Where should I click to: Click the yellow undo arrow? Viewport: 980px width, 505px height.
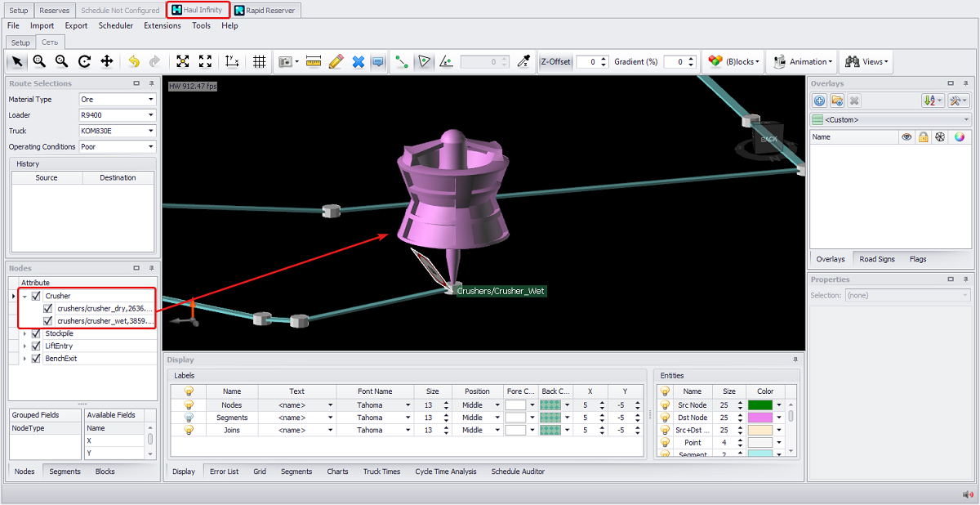(x=133, y=61)
